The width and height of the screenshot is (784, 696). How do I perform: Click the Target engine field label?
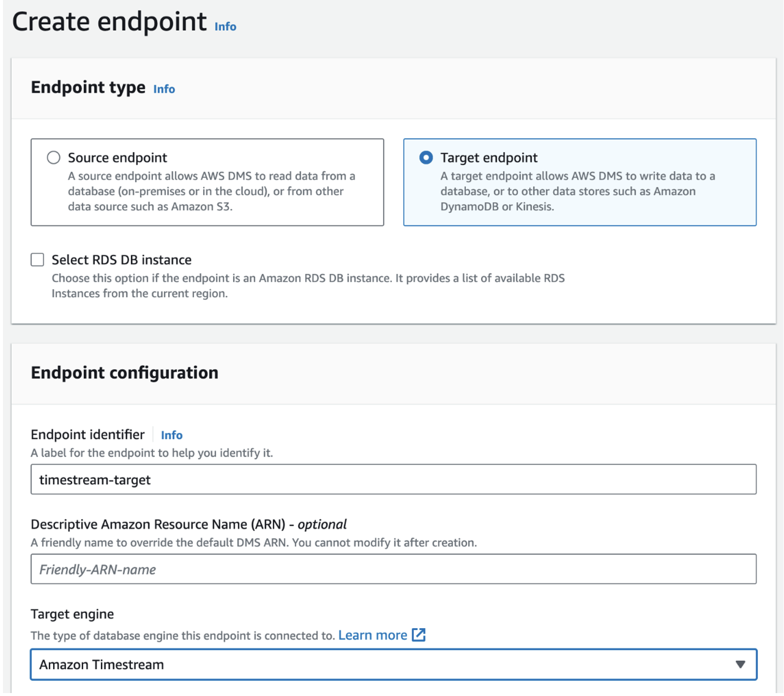pos(72,614)
